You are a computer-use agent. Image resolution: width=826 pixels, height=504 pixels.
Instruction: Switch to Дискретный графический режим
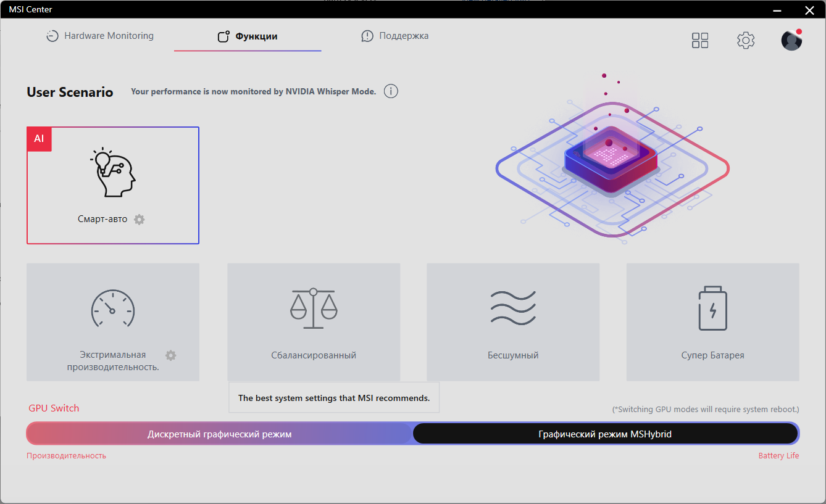click(x=219, y=434)
